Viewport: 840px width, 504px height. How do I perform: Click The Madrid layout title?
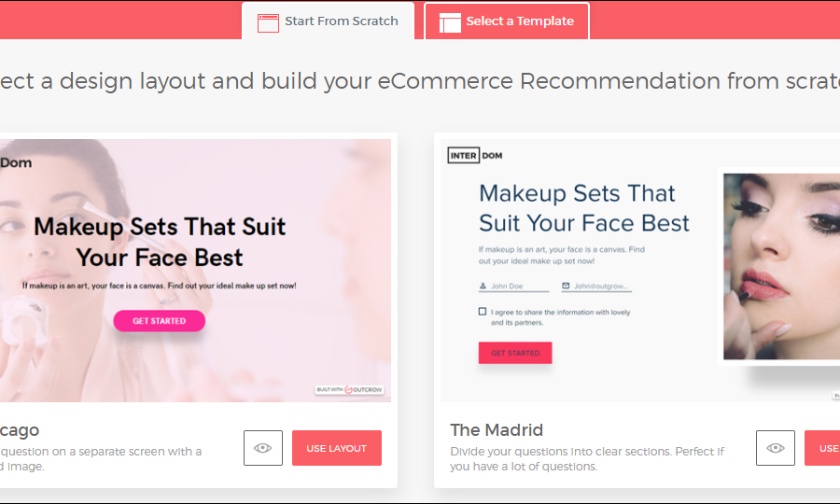[x=497, y=429]
